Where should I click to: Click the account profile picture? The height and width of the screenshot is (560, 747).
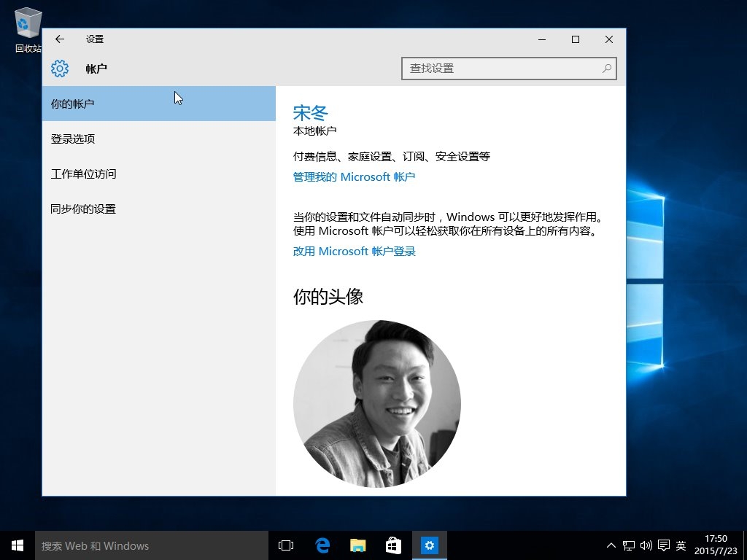point(377,404)
